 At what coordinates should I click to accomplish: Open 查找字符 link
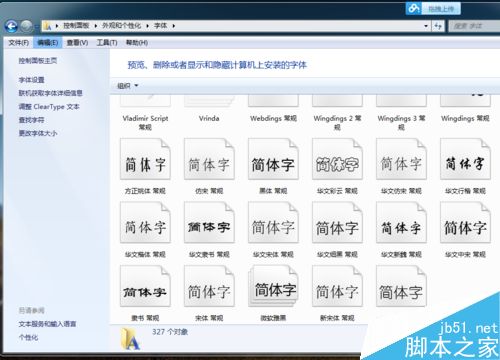click(x=31, y=120)
